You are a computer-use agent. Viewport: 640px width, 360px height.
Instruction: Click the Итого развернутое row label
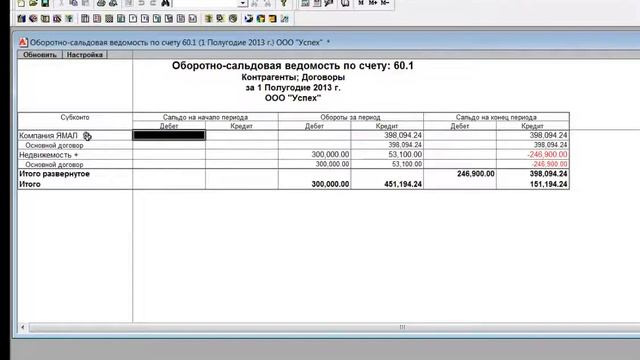pyautogui.click(x=54, y=174)
